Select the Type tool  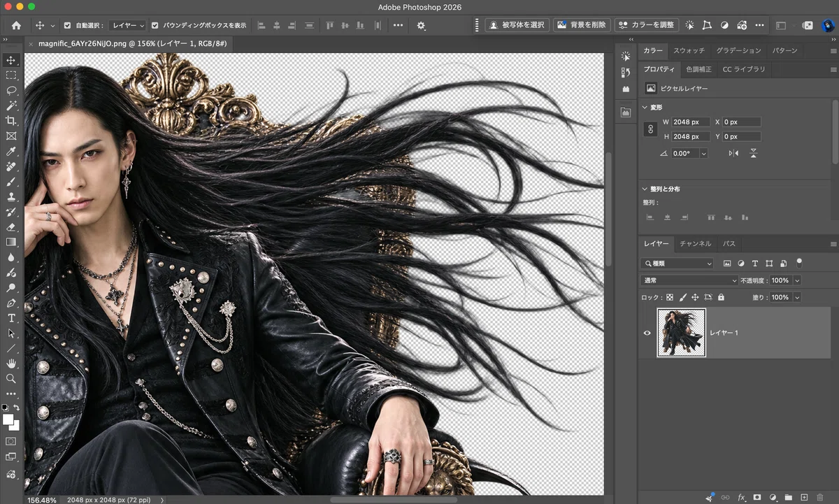click(11, 318)
